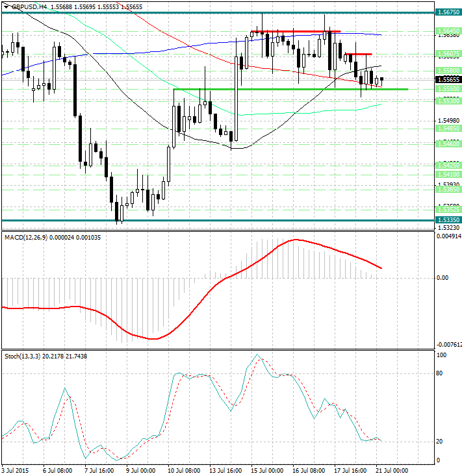Click the 1.56450 green price label

point(448,31)
